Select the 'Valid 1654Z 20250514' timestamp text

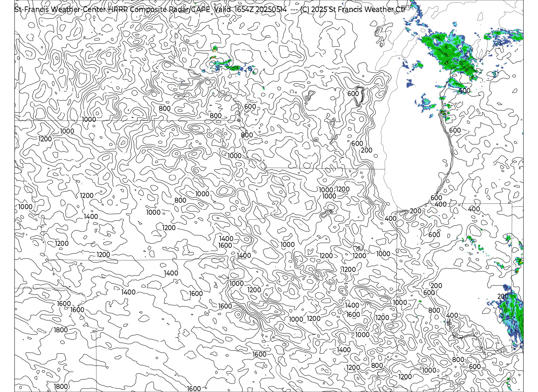pos(251,10)
